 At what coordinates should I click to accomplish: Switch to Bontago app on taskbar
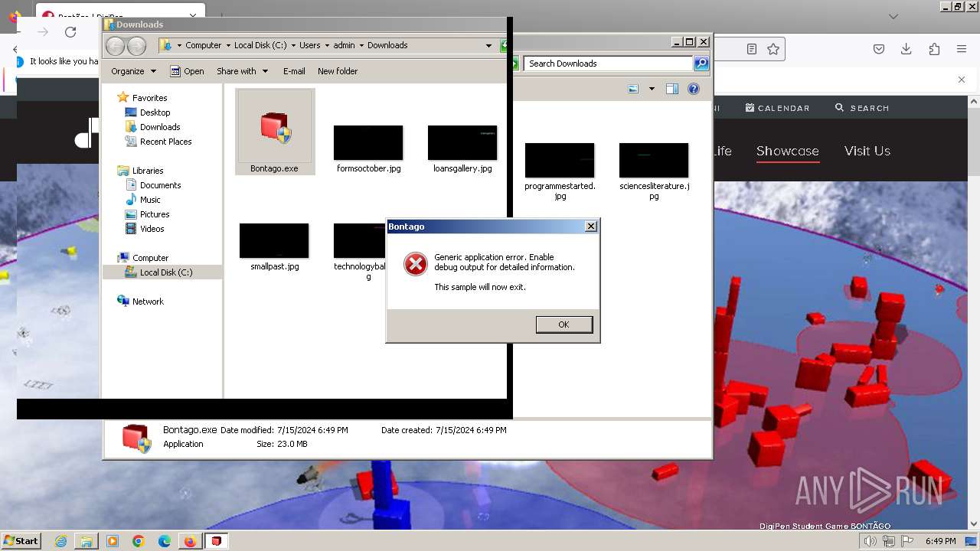pyautogui.click(x=217, y=541)
